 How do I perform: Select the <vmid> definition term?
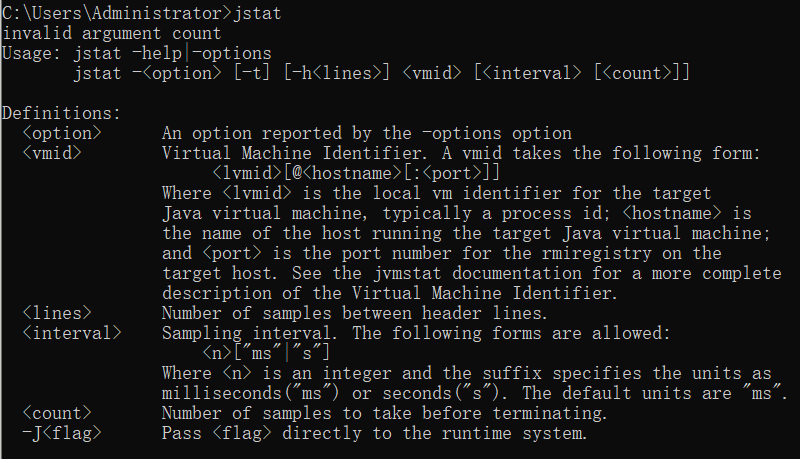(52, 153)
